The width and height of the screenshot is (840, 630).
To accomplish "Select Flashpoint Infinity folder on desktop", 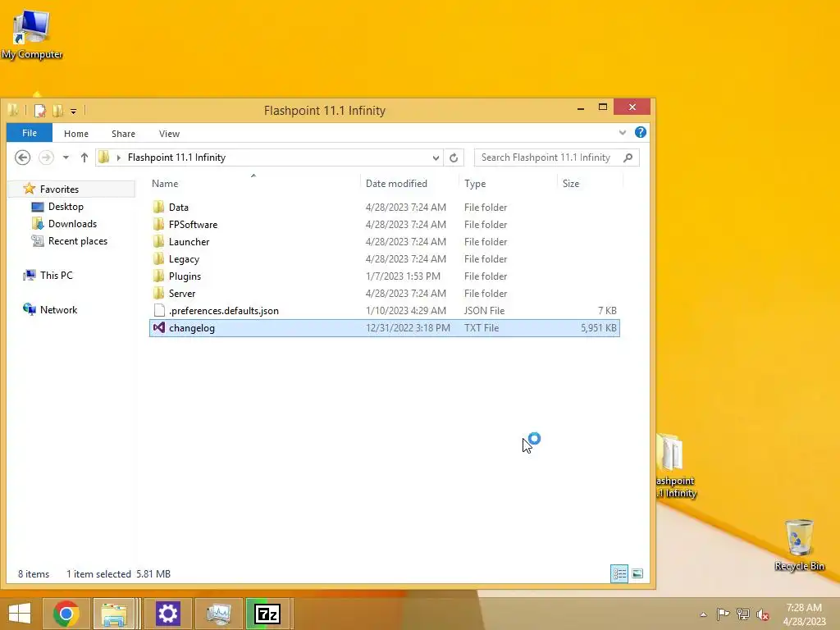I will click(676, 467).
